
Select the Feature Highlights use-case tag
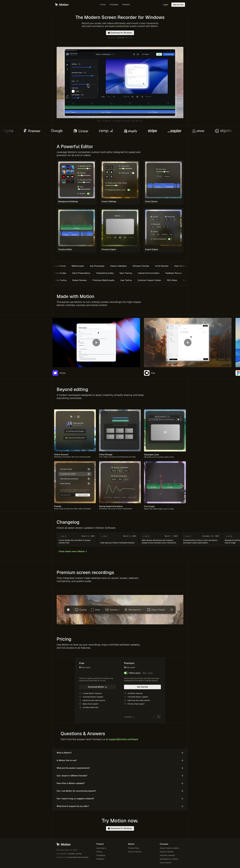coord(118,266)
